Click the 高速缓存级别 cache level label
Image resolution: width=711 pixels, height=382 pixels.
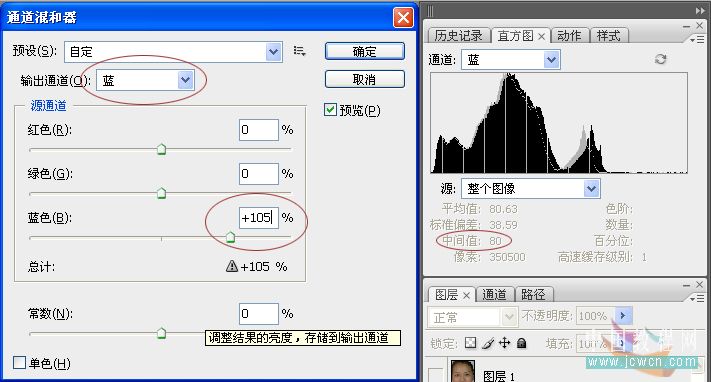click(595, 257)
